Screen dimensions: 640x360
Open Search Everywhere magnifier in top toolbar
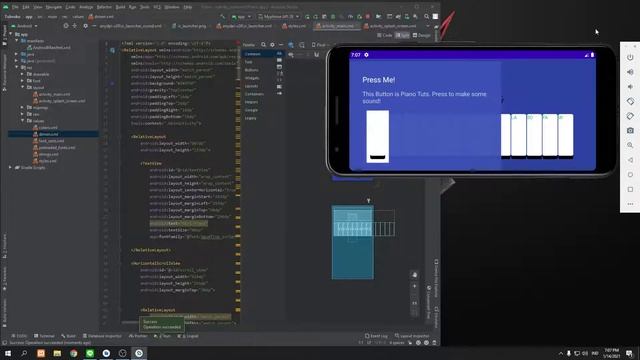coord(427,17)
